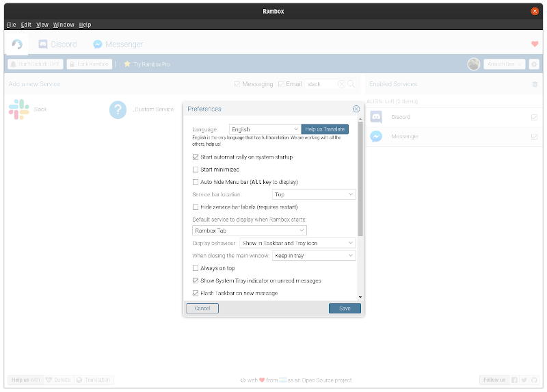This screenshot has height=392, width=547.
Task: Click the star icon beside Try Rambox Pro
Action: [x=127, y=64]
